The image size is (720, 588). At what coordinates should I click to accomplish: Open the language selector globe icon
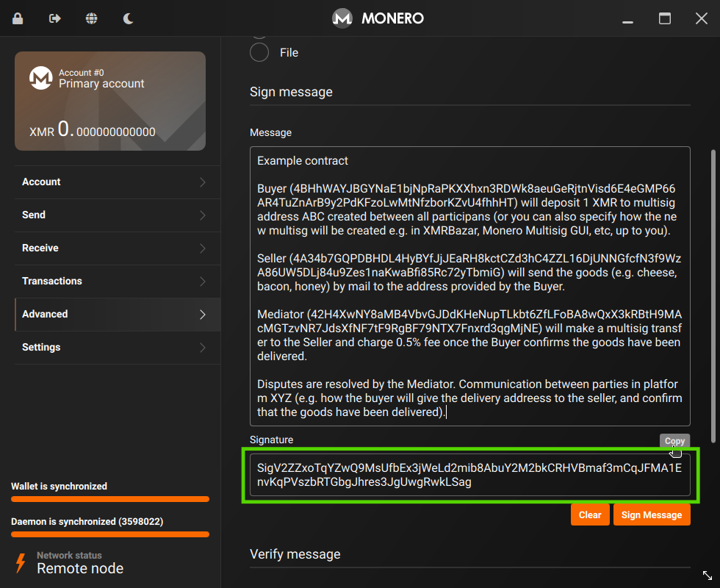[91, 18]
